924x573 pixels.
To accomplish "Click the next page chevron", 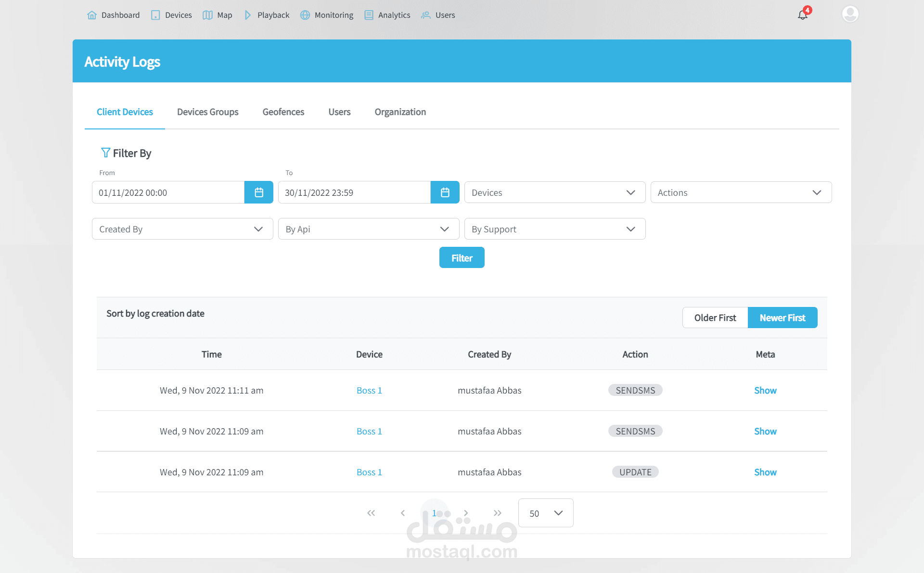I will [466, 513].
